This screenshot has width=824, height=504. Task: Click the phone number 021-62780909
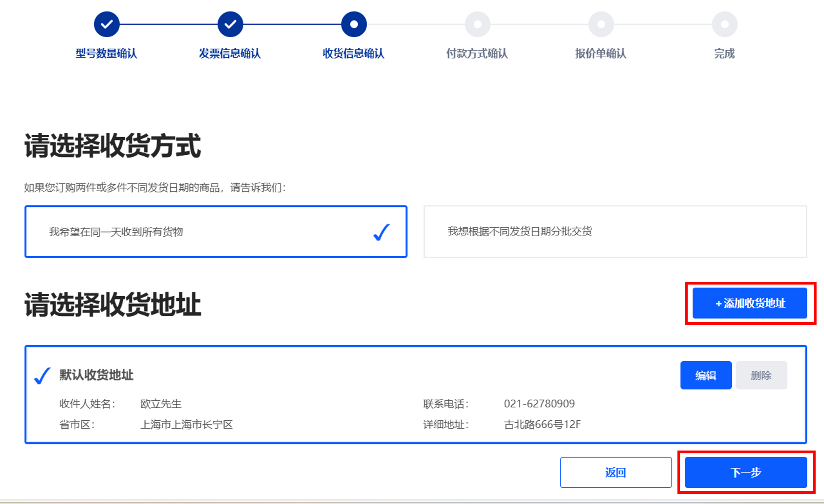539,404
